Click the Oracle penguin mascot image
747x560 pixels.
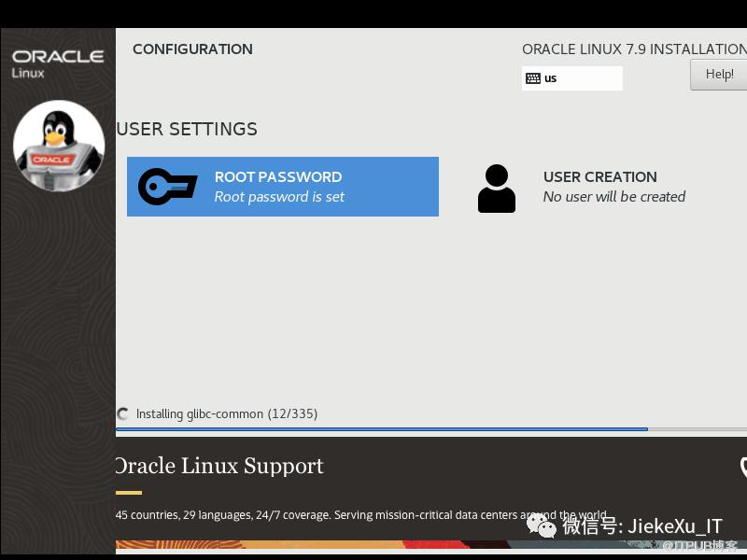[59, 146]
